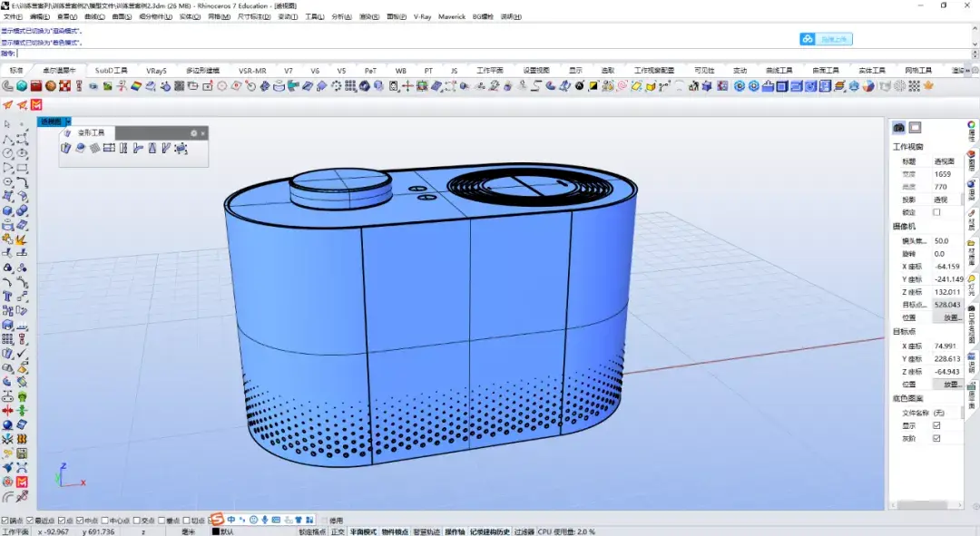Select the pointer arrow tool in left sidebar

(x=7, y=123)
